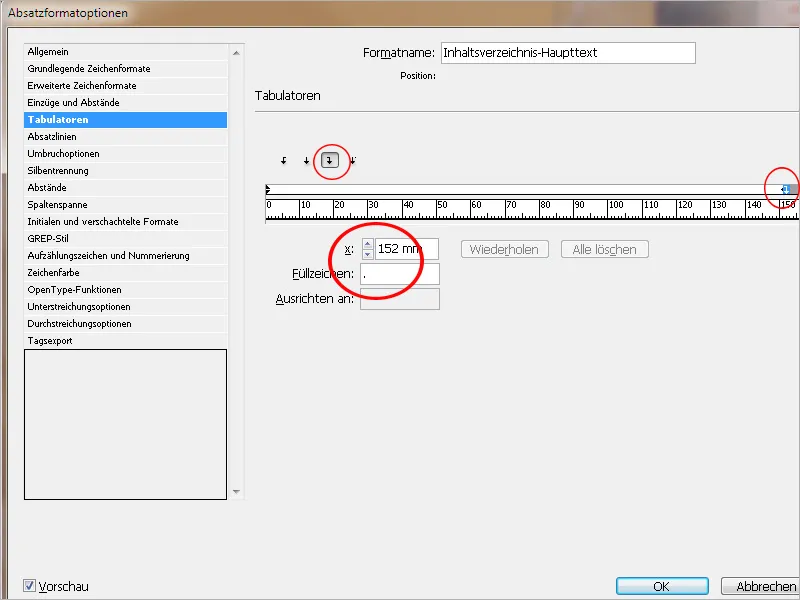Click the Füllzeichen input field
The width and height of the screenshot is (800, 600).
tap(399, 274)
